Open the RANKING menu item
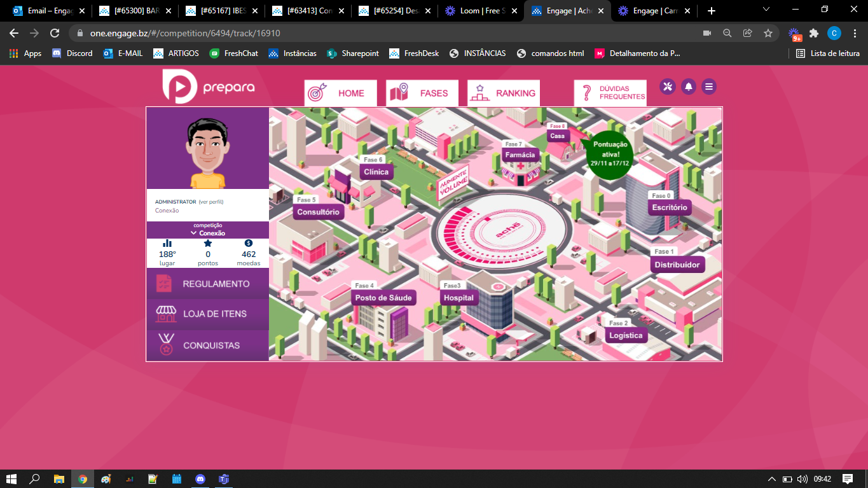The height and width of the screenshot is (488, 868). (504, 93)
